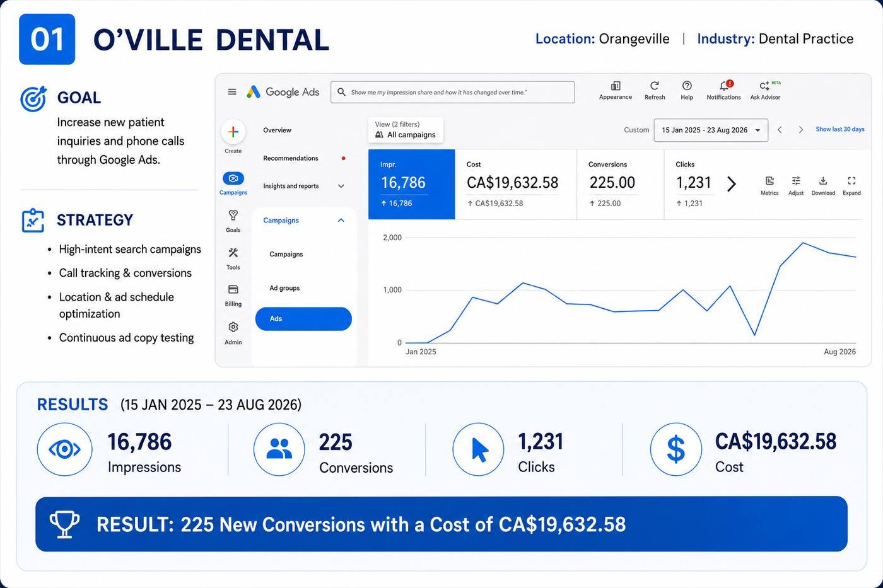Open the Help icon
This screenshot has height=588, width=883.
687,86
